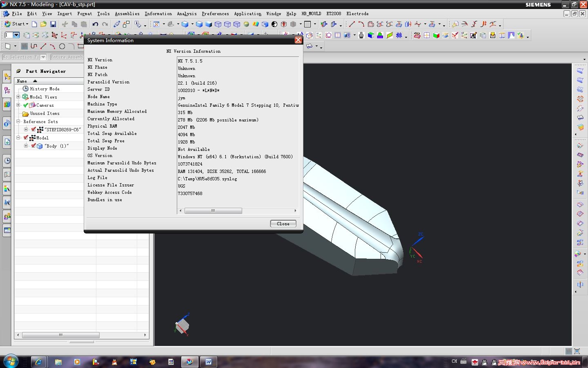The image size is (588, 368).
Task: Open the History clock sidebar tab
Action: point(7,161)
